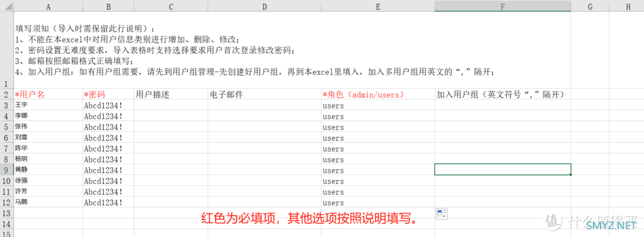
Task: Select the cell containing 李娜
Action: pyautogui.click(x=48, y=116)
